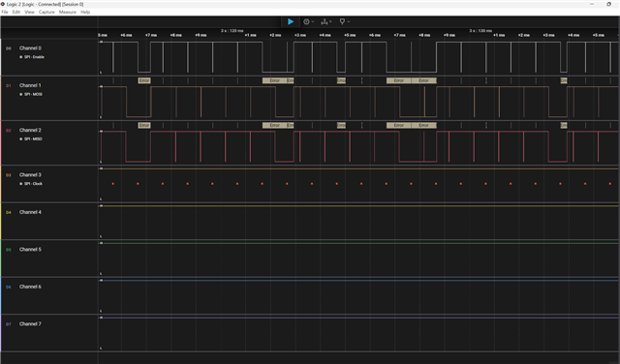Viewport: 620px width, 364px height.
Task: Click the 3 s : 120 ms timeline label
Action: coord(232,30)
